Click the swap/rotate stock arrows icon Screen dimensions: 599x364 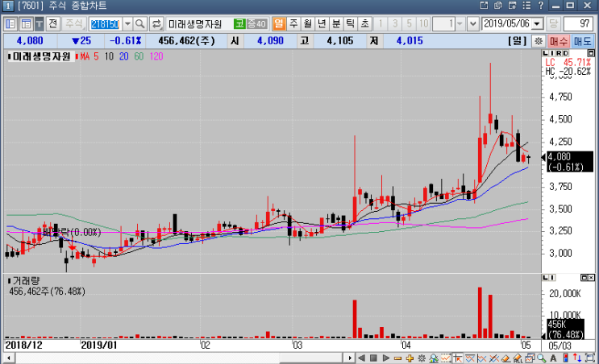point(156,24)
